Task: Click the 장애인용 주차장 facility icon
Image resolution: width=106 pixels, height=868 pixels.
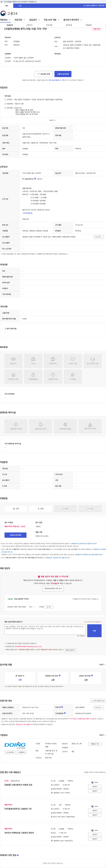Action: [16, 426]
